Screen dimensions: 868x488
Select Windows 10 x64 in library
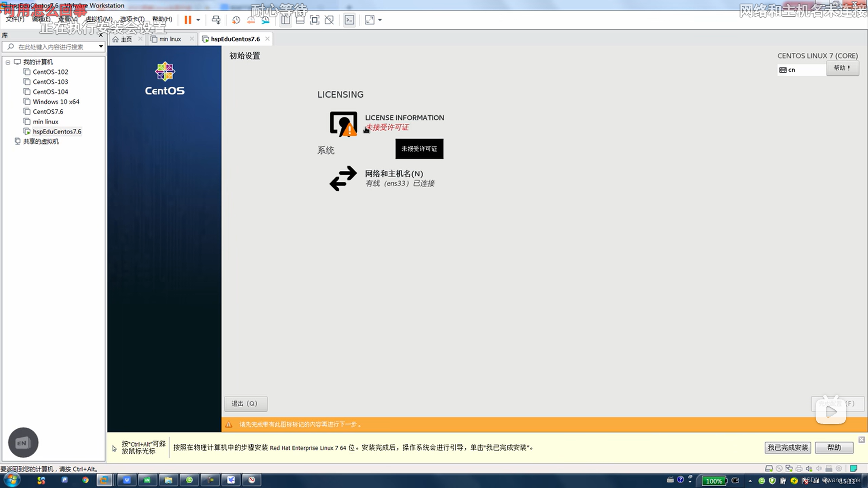[52, 102]
